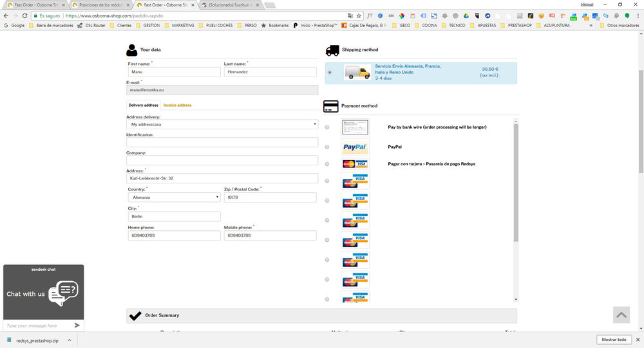Open the Address delivery dropdown
Image resolution: width=644 pixels, height=348 pixels.
click(222, 124)
